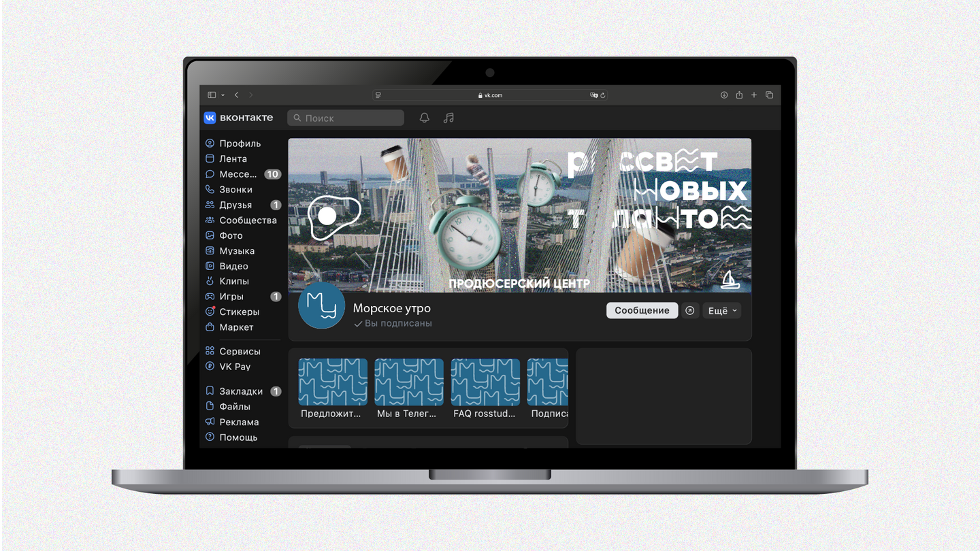This screenshot has height=551, width=980.
Task: Click the Видео sidebar icon
Action: [210, 266]
